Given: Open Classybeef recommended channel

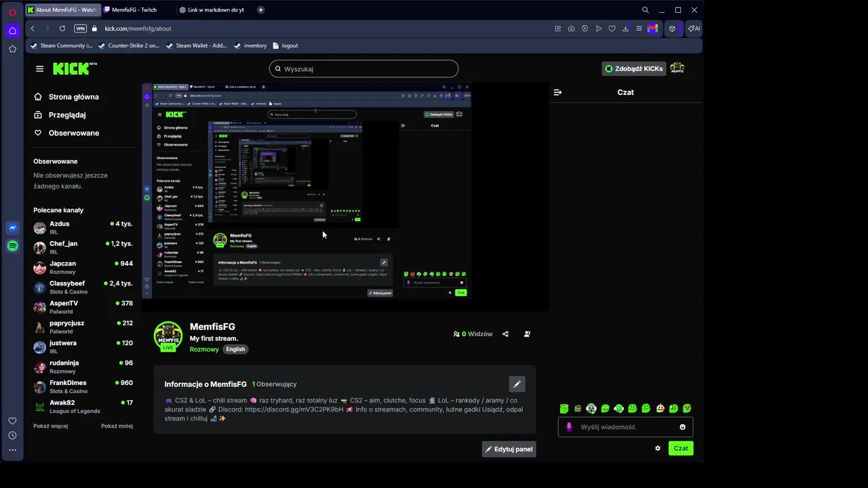Looking at the screenshot, I should [83, 287].
